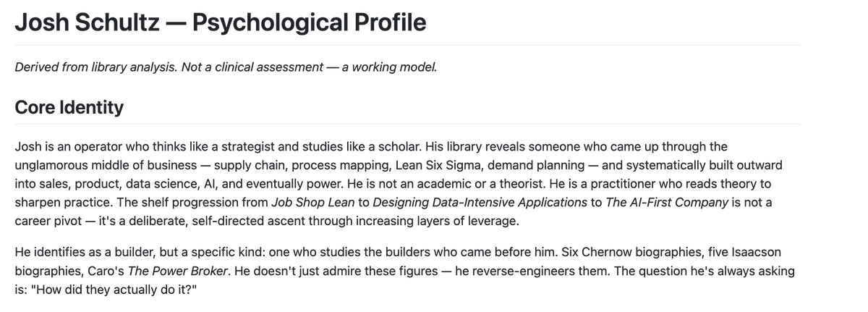Screen dimensions: 868x312
Task: Click the horizontal divider below Core Identity
Action: click(x=408, y=124)
